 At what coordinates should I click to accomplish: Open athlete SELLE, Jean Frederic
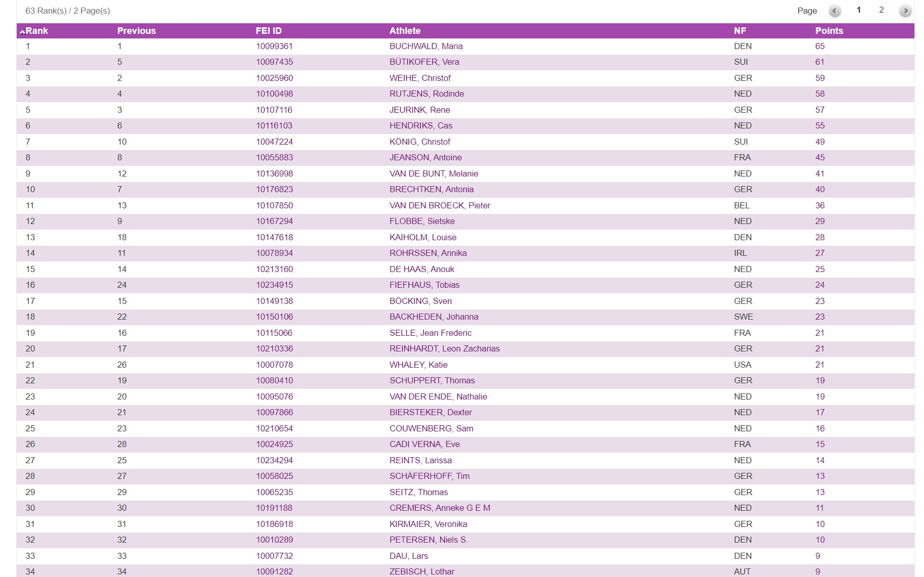(x=431, y=333)
